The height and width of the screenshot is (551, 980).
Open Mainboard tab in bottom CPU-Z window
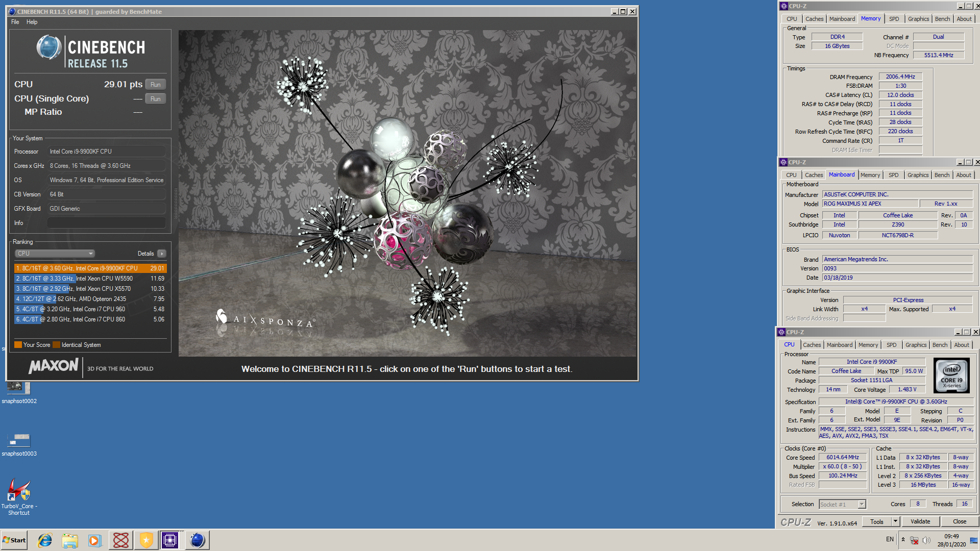click(x=840, y=345)
